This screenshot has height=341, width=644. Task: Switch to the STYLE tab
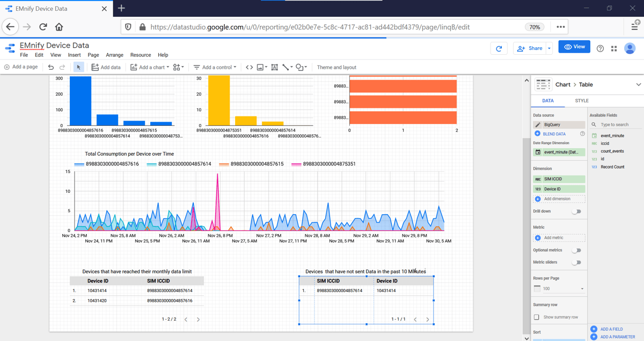coord(582,100)
